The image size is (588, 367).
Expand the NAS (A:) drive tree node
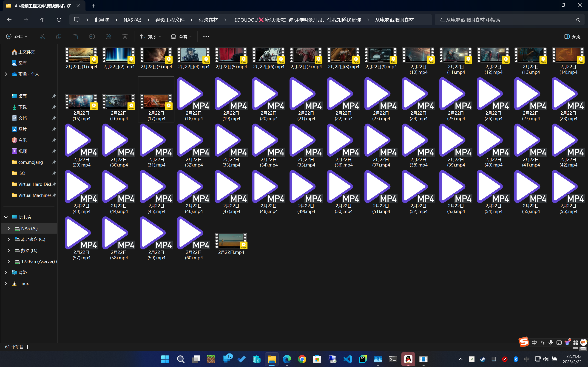point(9,228)
